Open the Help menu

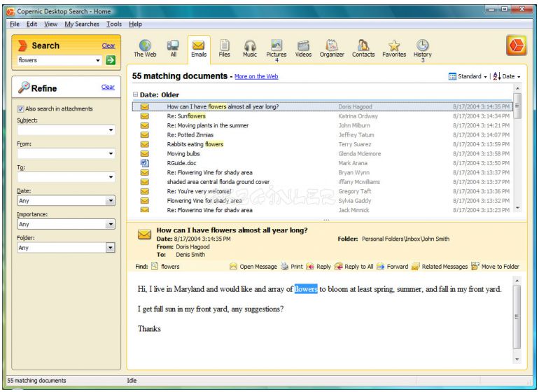coord(135,24)
